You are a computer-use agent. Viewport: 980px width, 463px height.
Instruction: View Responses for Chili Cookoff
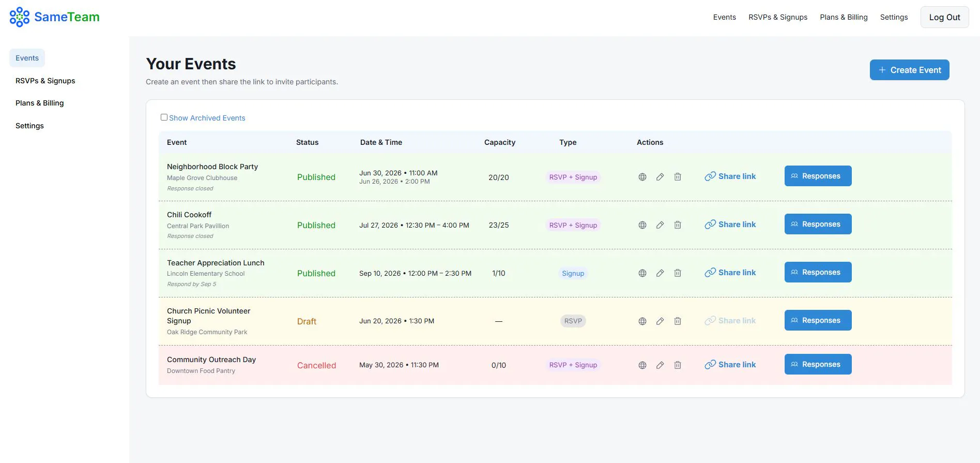point(818,224)
